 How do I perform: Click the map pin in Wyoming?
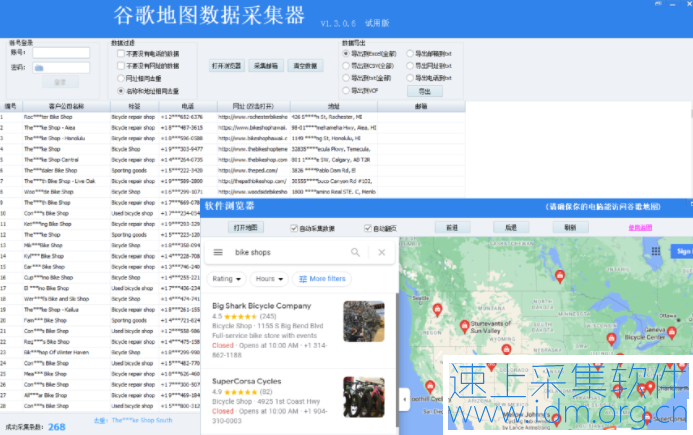506,350
